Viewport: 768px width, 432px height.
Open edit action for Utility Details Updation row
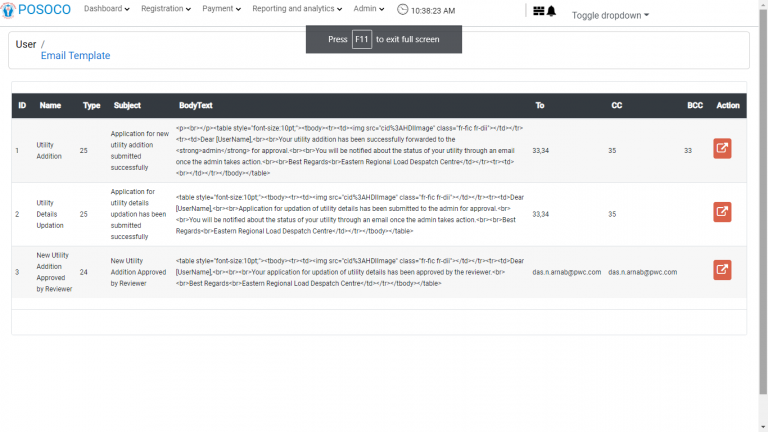coord(722,212)
